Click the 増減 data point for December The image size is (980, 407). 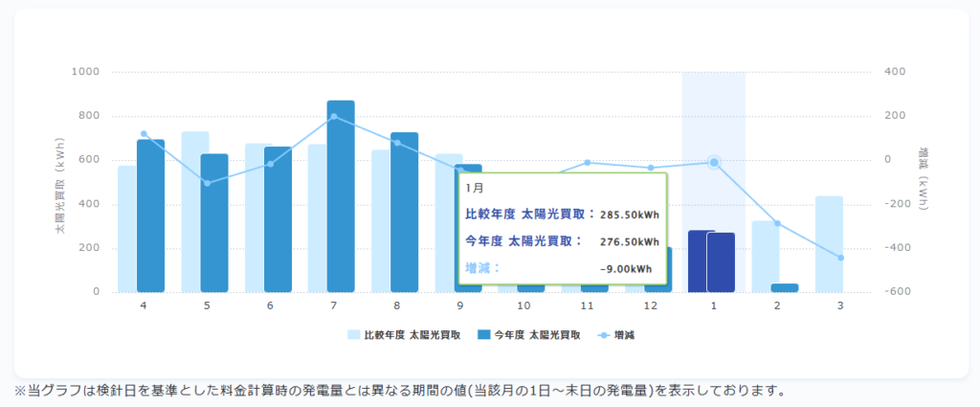point(651,169)
